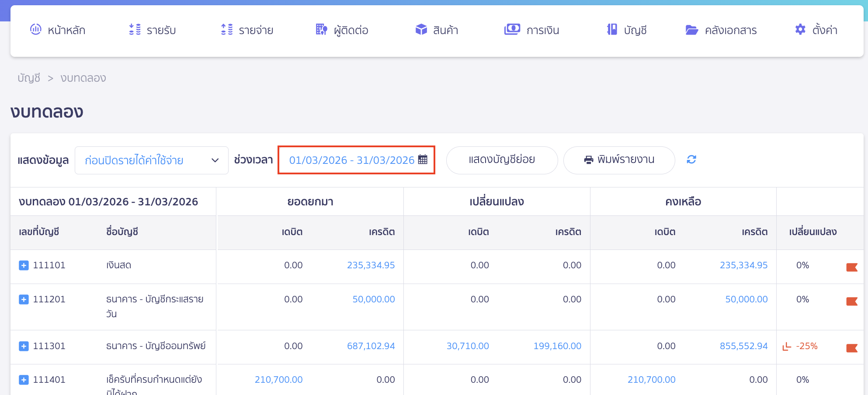The height and width of the screenshot is (395, 868).
Task: Expand account 111301 savings account row
Action: (24, 346)
